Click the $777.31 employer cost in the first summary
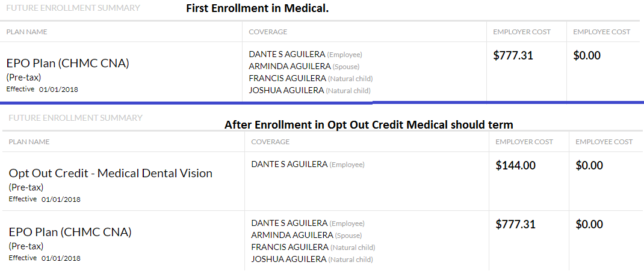Viewport: 644px width, 274px height. tap(513, 55)
